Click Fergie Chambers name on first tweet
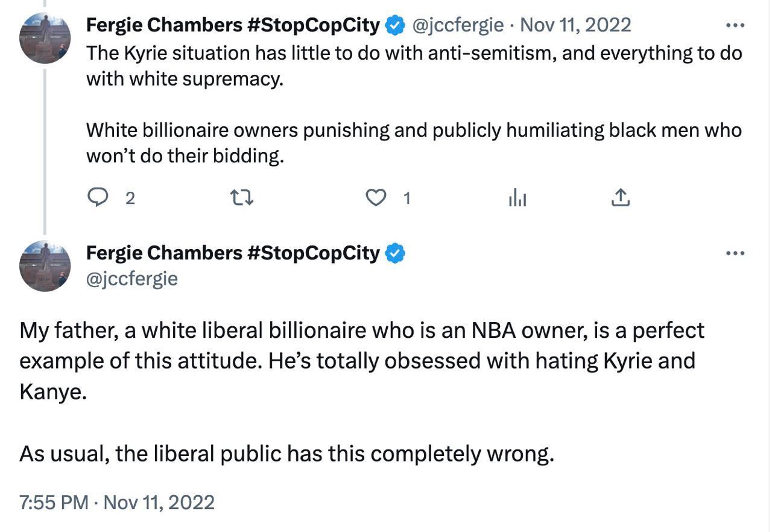The width and height of the screenshot is (772, 532). pos(232,25)
